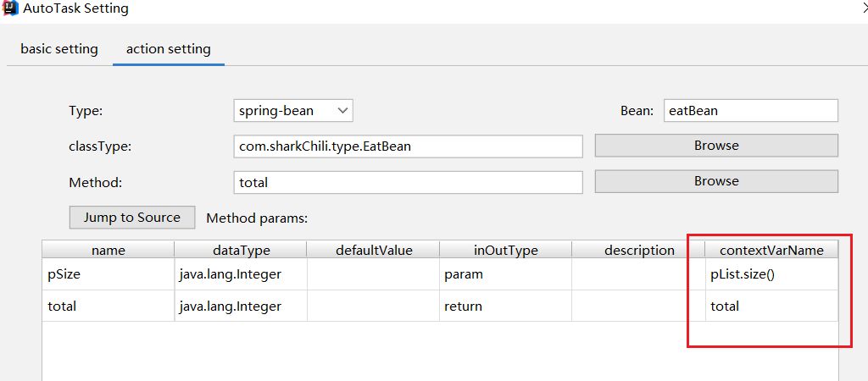Click the name column header

[x=108, y=250]
